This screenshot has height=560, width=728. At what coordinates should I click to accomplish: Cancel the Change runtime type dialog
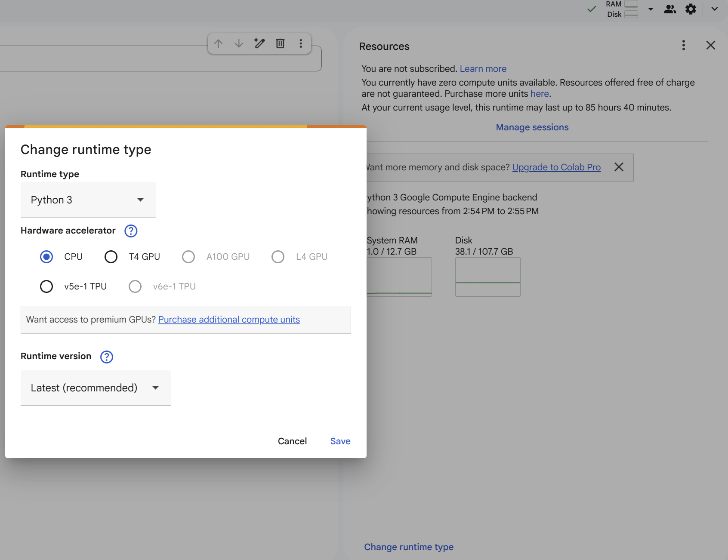pos(292,441)
